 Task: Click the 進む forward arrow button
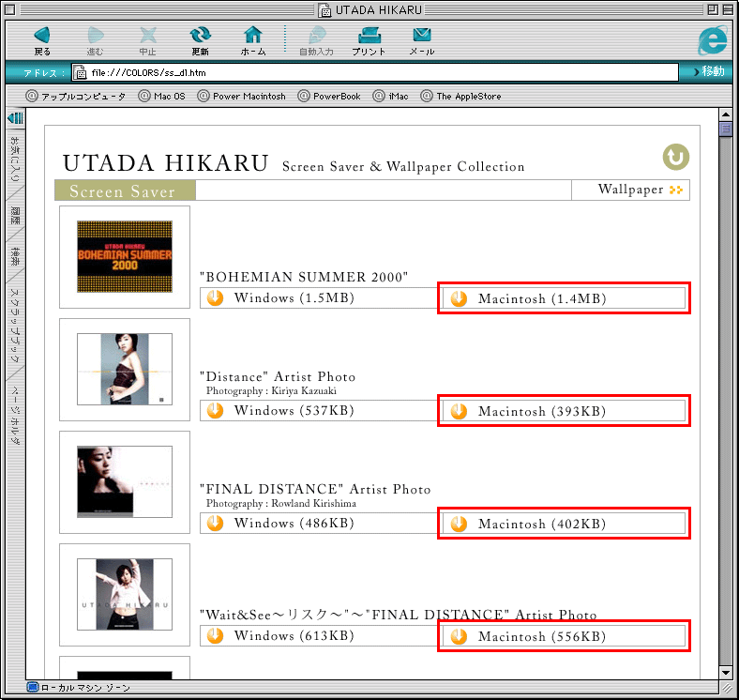pos(96,40)
